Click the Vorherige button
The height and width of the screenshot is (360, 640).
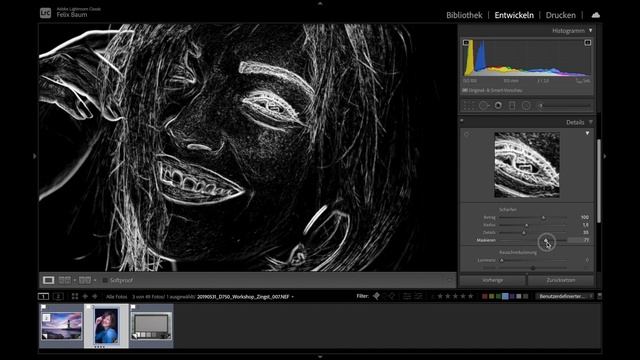(493, 280)
